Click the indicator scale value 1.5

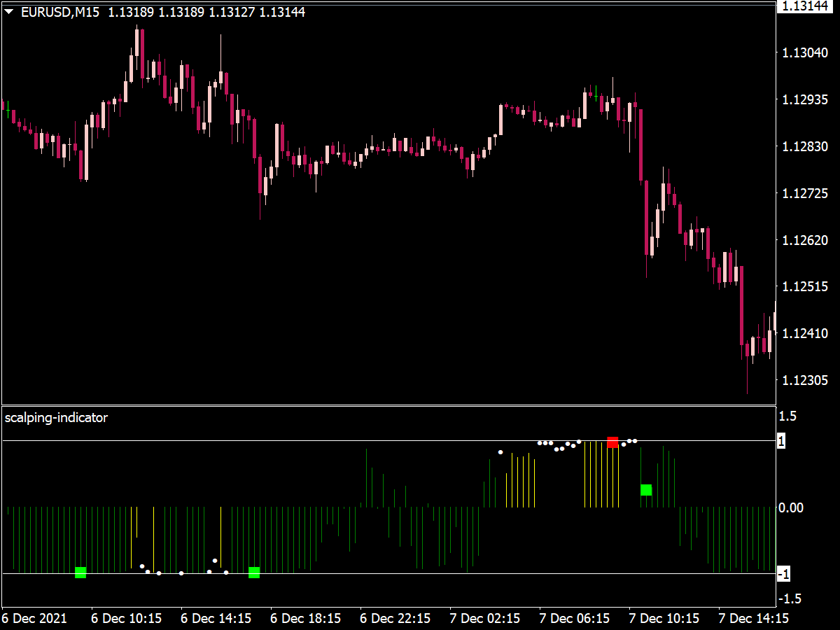click(787, 416)
